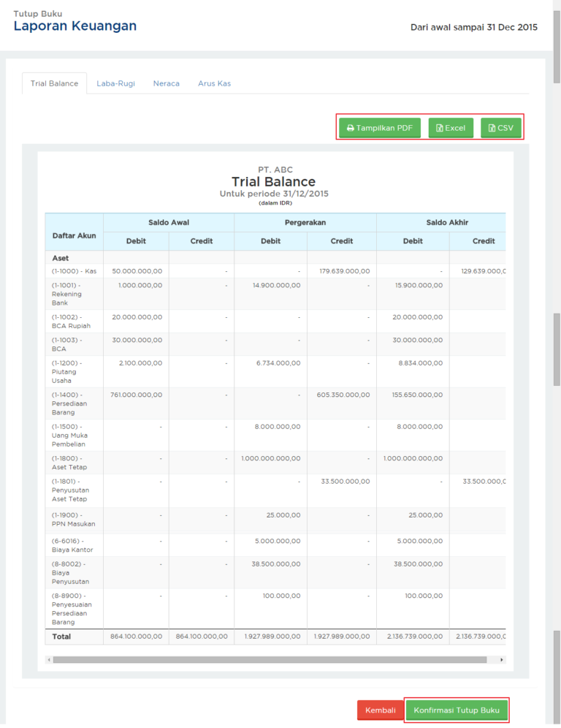Click the Saldo Awal column header

click(169, 222)
